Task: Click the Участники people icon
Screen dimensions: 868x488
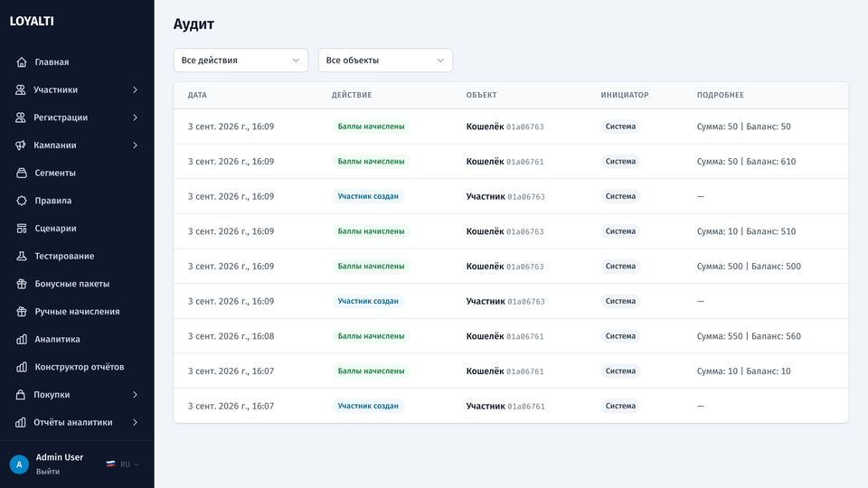Action: point(21,89)
